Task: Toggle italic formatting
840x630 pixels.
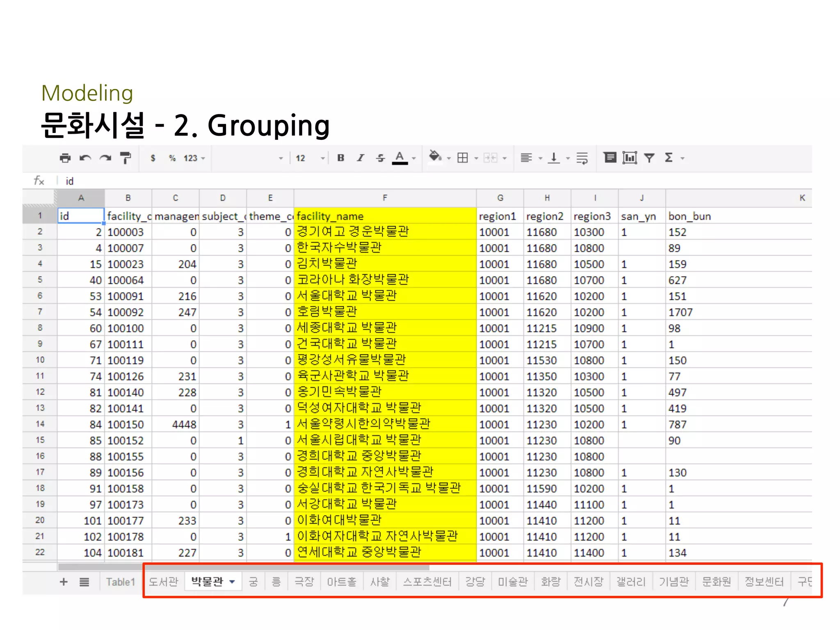Action: tap(361, 158)
